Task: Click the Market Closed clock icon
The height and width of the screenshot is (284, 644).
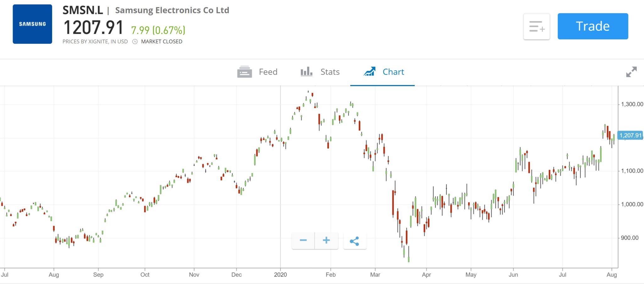Action: [x=135, y=41]
